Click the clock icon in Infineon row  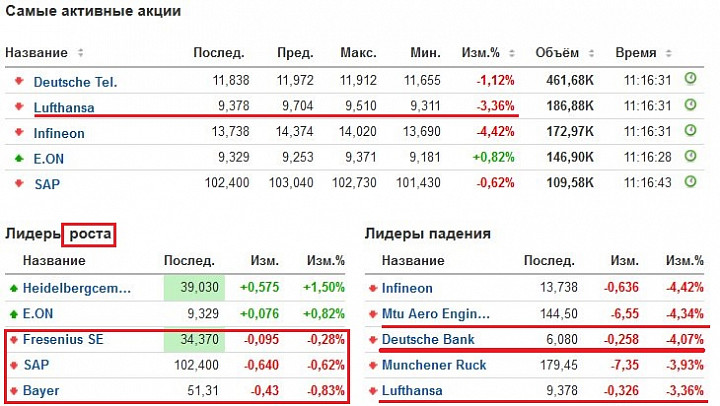click(690, 130)
